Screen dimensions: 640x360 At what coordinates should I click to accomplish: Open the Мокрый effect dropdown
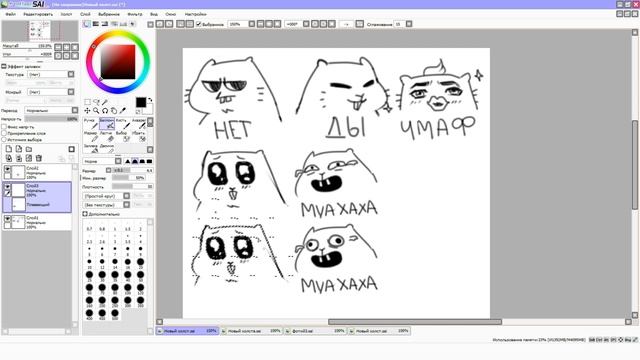point(71,92)
